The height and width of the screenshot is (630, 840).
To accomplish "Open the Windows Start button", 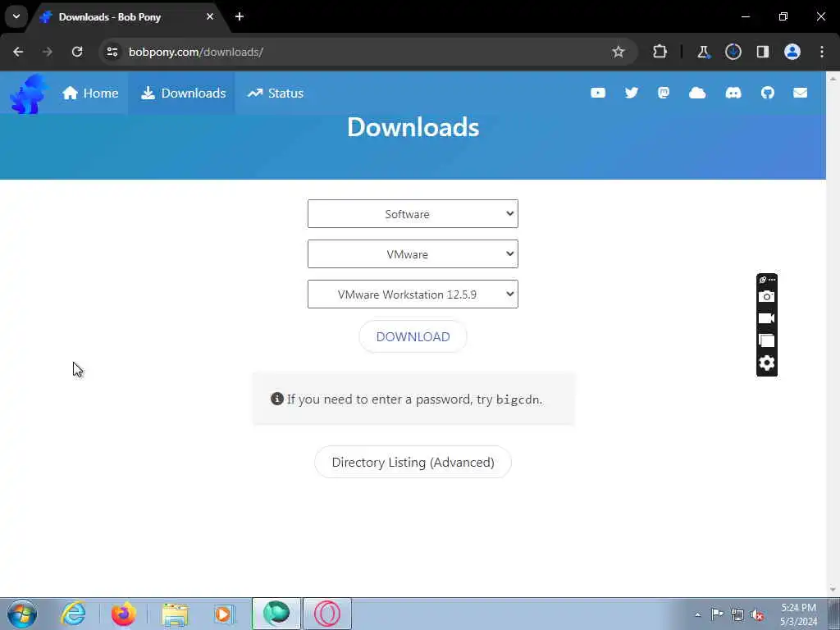I will (x=22, y=614).
